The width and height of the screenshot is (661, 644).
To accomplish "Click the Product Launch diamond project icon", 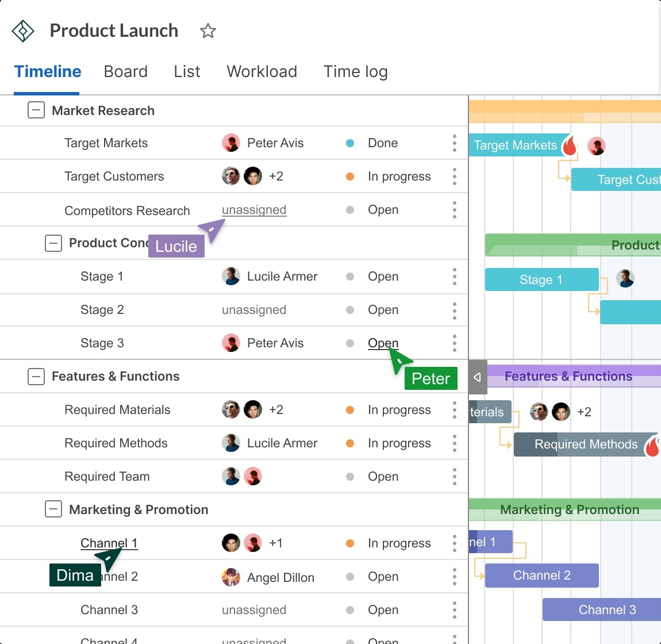I will coord(22,31).
